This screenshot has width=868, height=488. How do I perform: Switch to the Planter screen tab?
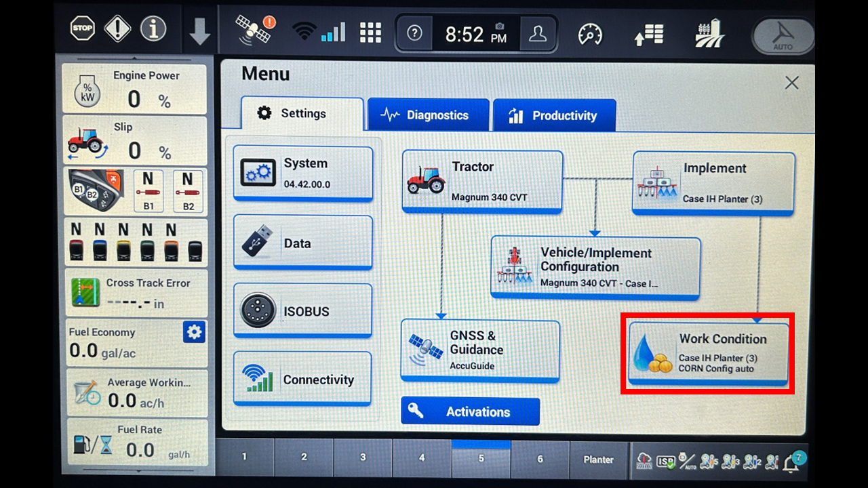(599, 459)
